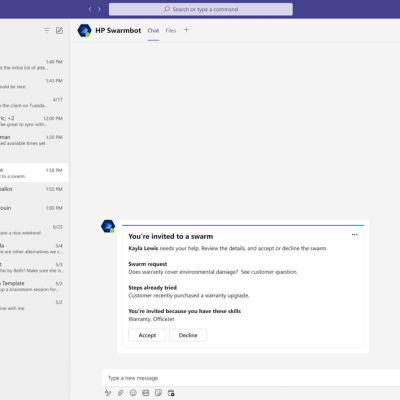The width and height of the screenshot is (400, 400).
Task: Open the chat dated 4/17
Action: point(34,102)
